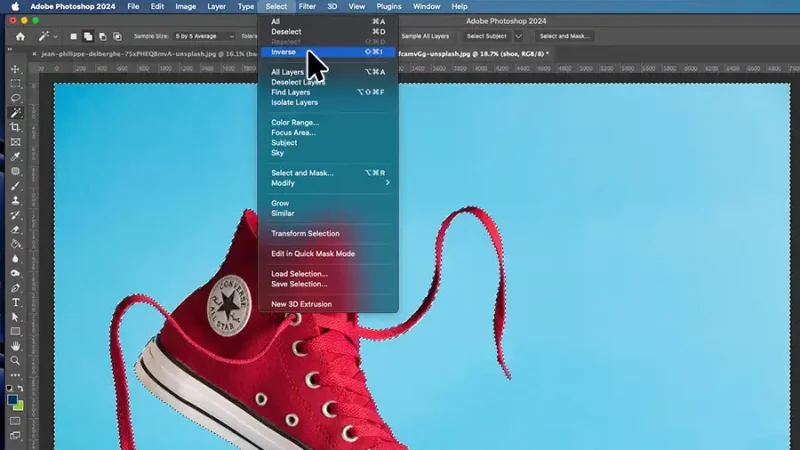Open the Magic Wand tool preset picker

[x=48, y=36]
